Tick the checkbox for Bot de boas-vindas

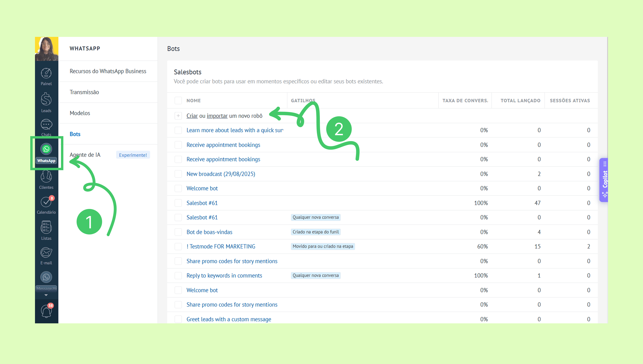(178, 232)
